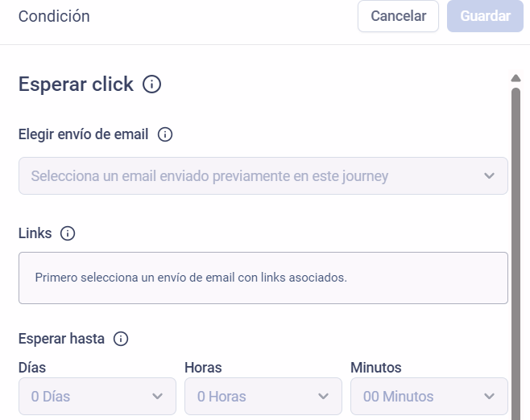Click the Esperar hasta section label

(61, 339)
